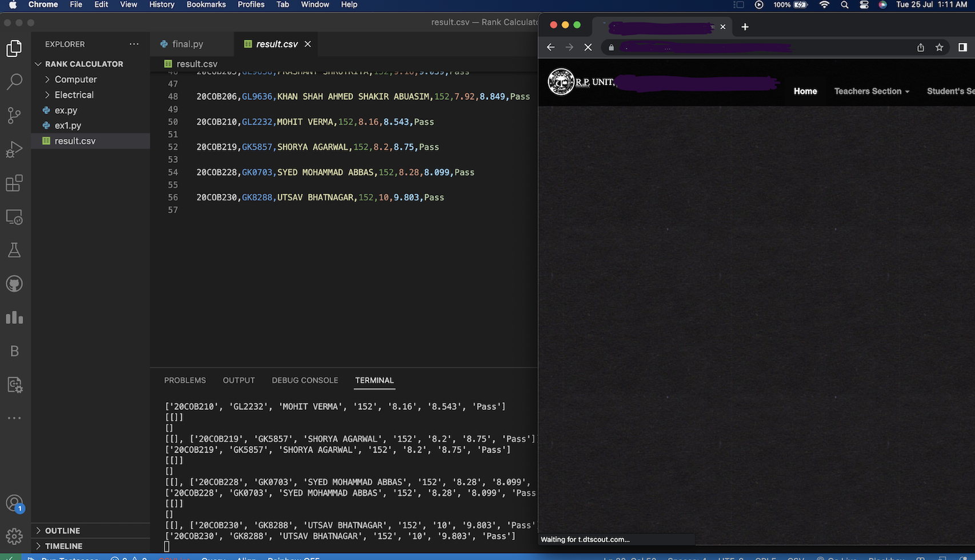Image resolution: width=975 pixels, height=560 pixels.
Task: Open the Teachers Section dropdown
Action: [871, 91]
